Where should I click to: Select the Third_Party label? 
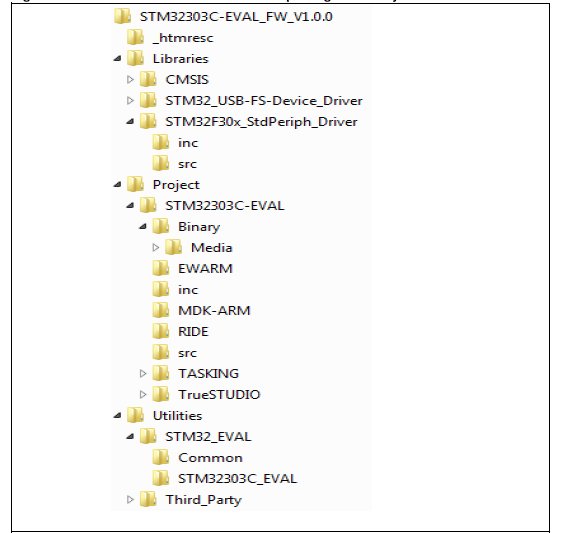point(203,500)
